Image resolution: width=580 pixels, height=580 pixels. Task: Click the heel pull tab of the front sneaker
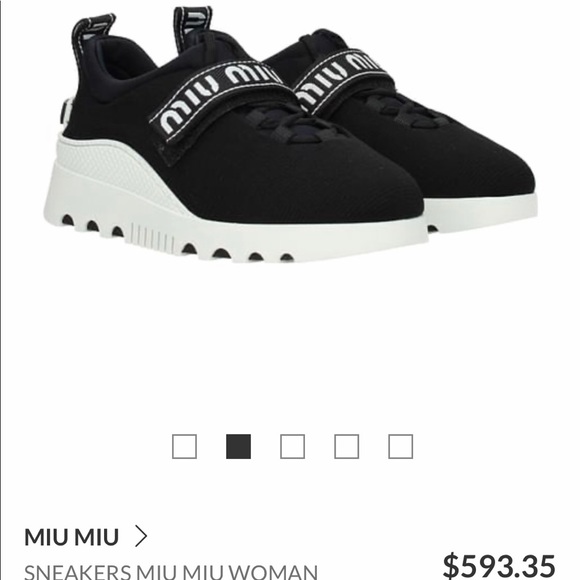click(x=92, y=33)
